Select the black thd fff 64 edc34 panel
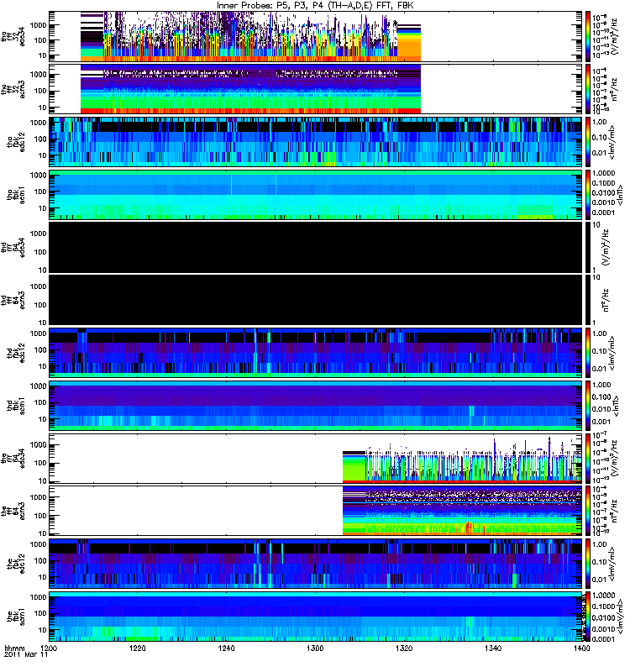Image resolution: width=630 pixels, height=672 pixels. [x=316, y=247]
